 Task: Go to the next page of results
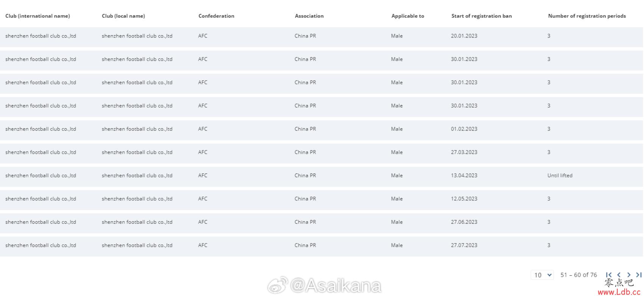[629, 275]
